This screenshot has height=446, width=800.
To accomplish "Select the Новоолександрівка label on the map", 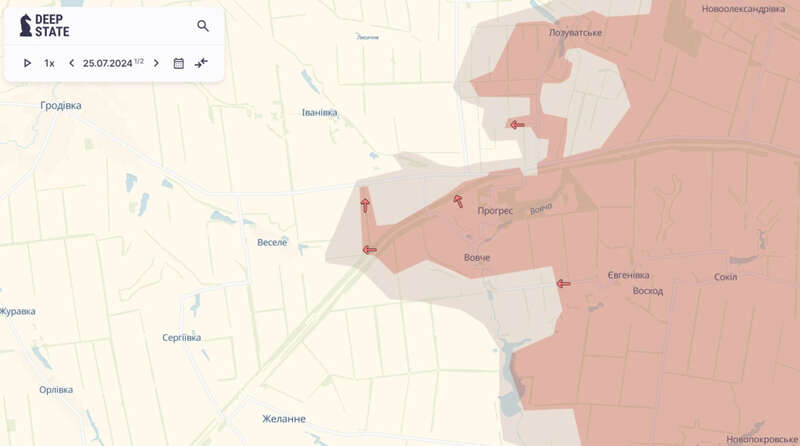I will tap(743, 8).
